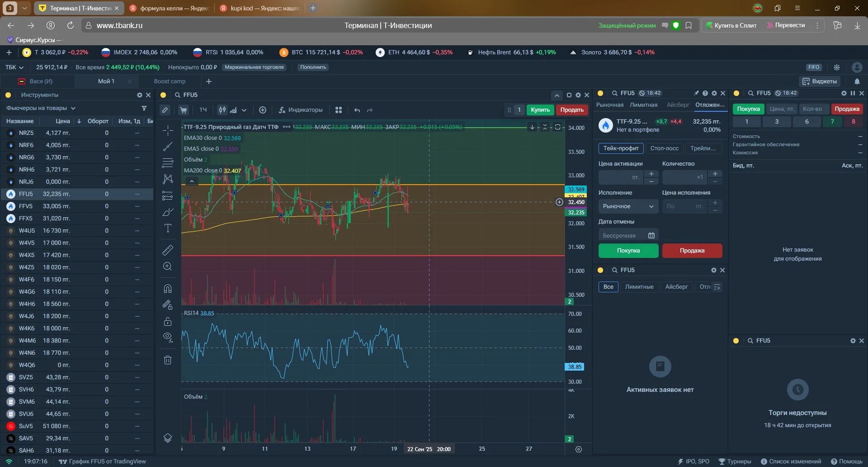Select the candlestick chart type icon
The image size is (868, 467).
point(222,110)
